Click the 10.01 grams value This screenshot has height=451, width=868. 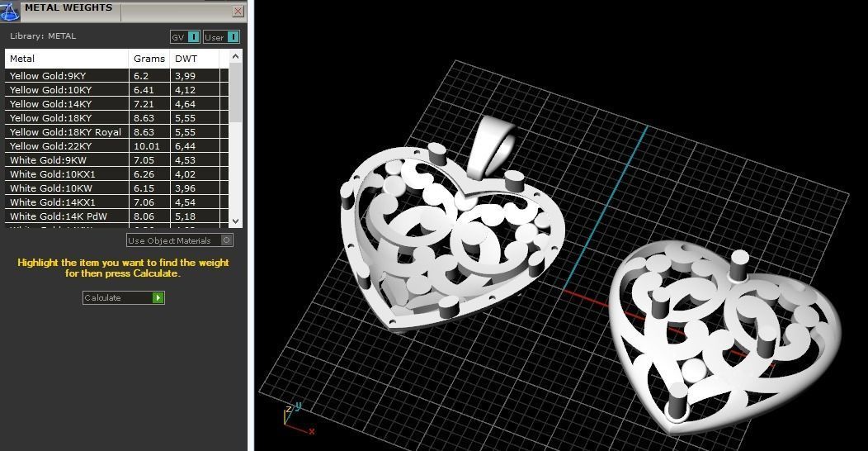[147, 146]
